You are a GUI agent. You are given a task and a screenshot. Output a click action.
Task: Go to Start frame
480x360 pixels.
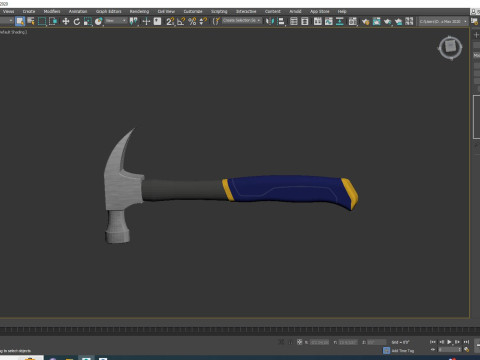pos(433,342)
